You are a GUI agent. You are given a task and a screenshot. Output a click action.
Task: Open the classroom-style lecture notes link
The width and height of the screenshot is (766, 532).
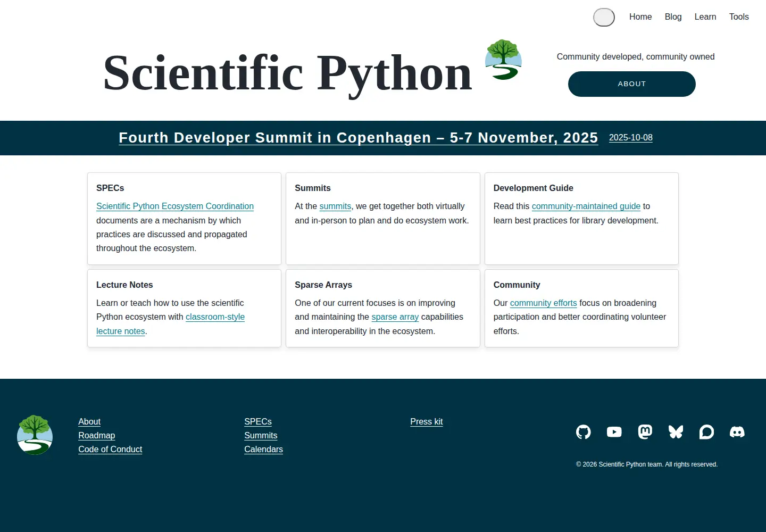(x=215, y=317)
